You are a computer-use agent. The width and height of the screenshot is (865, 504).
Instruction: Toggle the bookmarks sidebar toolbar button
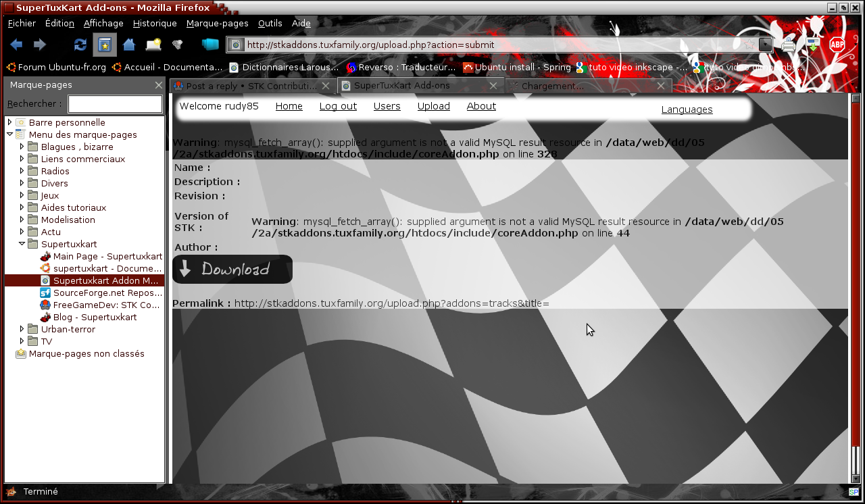104,45
